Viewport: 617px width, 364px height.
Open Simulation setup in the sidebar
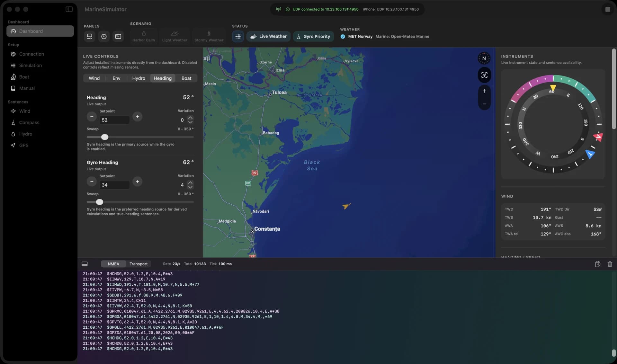click(40, 66)
